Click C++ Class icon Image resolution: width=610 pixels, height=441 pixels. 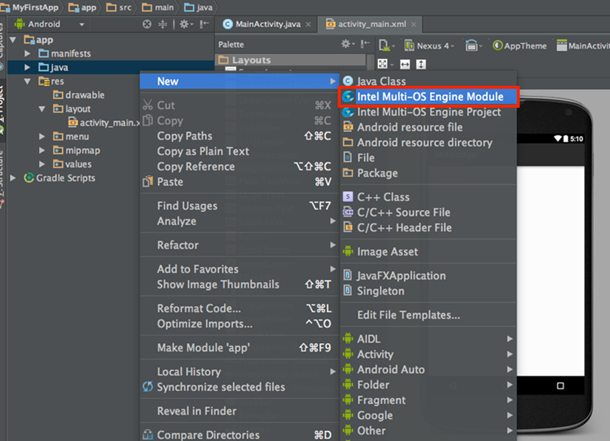coord(348,197)
